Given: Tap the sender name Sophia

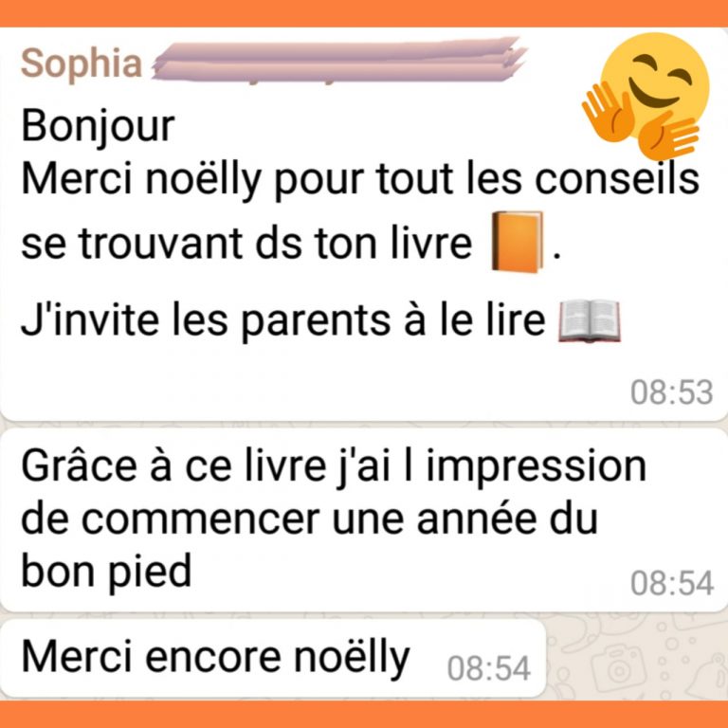Looking at the screenshot, I should tap(82, 65).
